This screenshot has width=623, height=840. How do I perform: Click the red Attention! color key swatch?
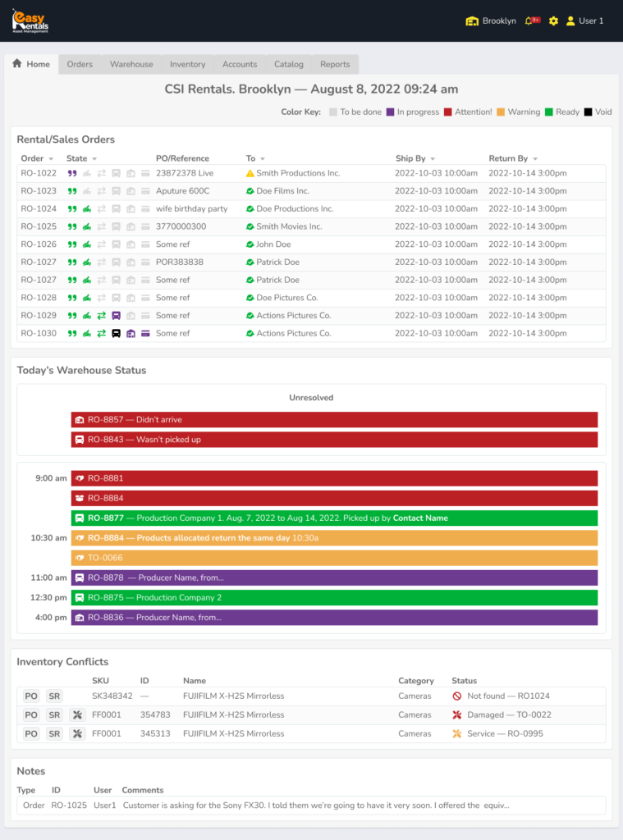coord(448,112)
